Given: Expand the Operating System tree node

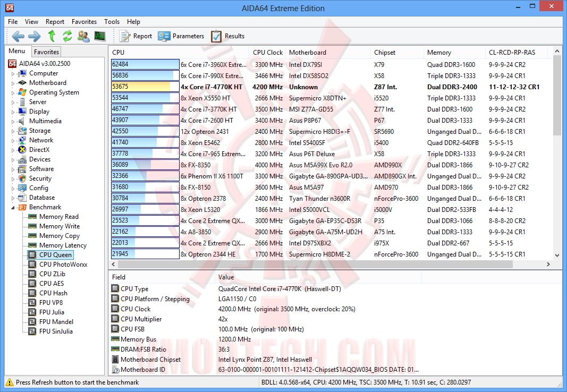Looking at the screenshot, I should tap(13, 93).
